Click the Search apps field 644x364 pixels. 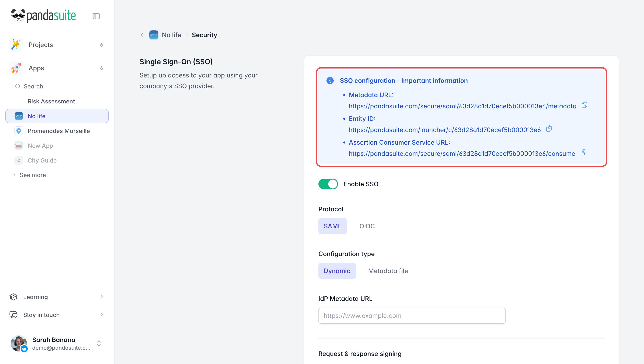pos(57,86)
